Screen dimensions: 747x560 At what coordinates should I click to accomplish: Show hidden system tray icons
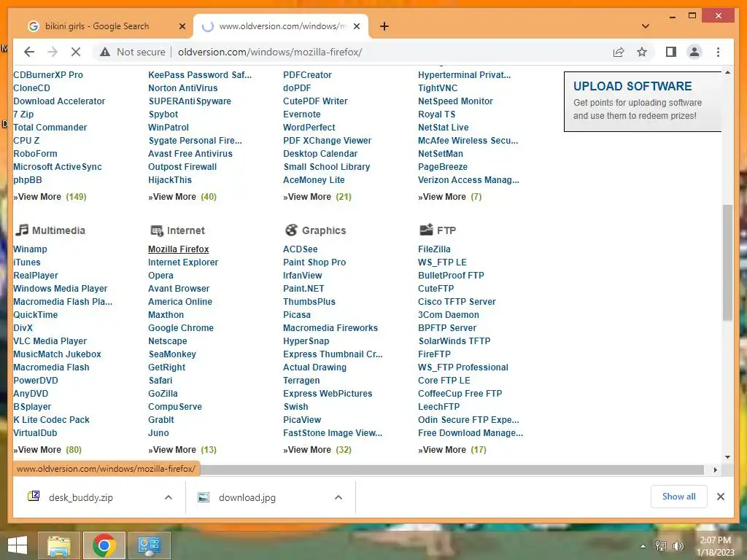(x=643, y=546)
